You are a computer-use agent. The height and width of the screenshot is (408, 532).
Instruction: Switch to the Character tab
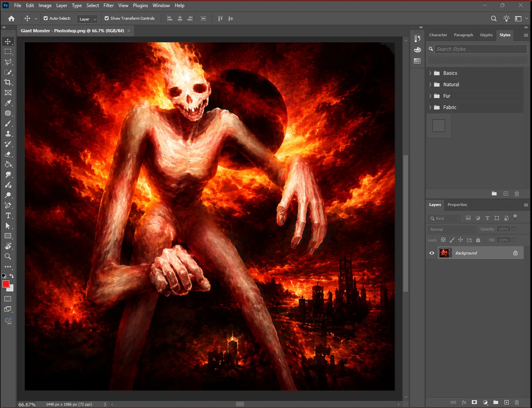point(438,35)
